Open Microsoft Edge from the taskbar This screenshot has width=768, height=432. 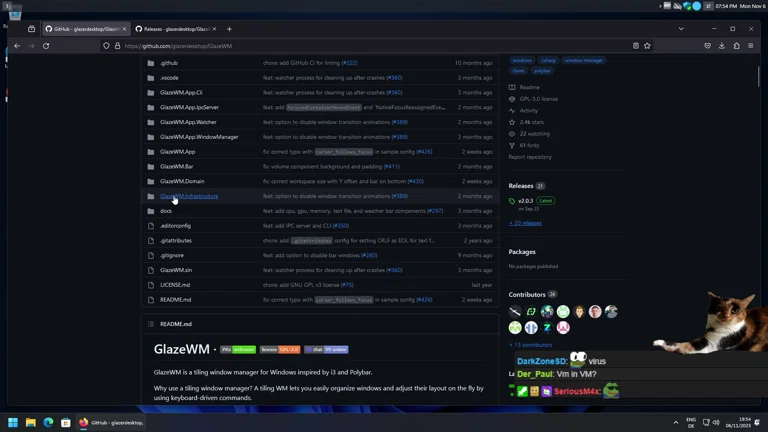48,423
